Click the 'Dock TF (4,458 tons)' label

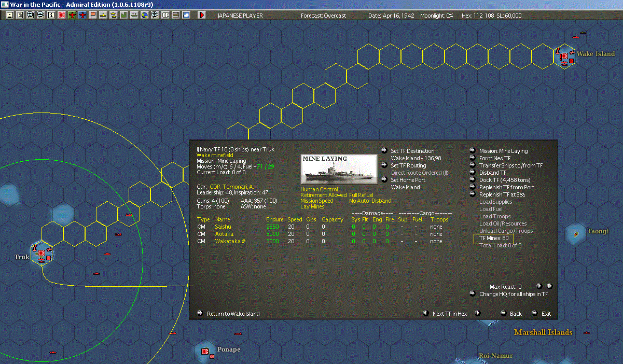click(505, 180)
